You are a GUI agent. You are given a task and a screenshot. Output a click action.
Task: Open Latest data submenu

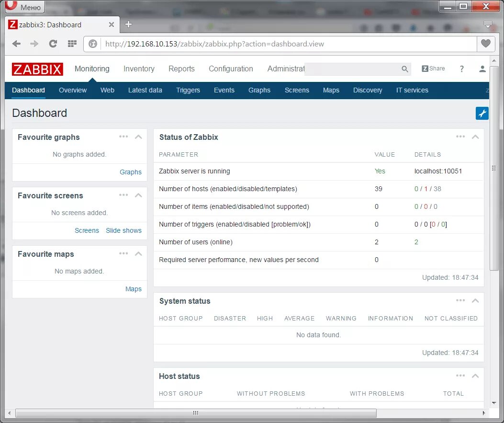145,90
